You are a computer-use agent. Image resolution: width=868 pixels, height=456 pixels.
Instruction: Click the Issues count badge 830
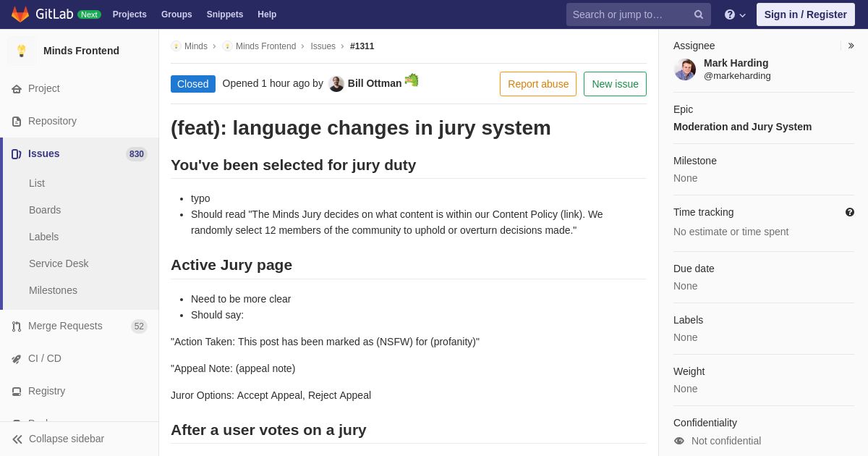(x=137, y=154)
